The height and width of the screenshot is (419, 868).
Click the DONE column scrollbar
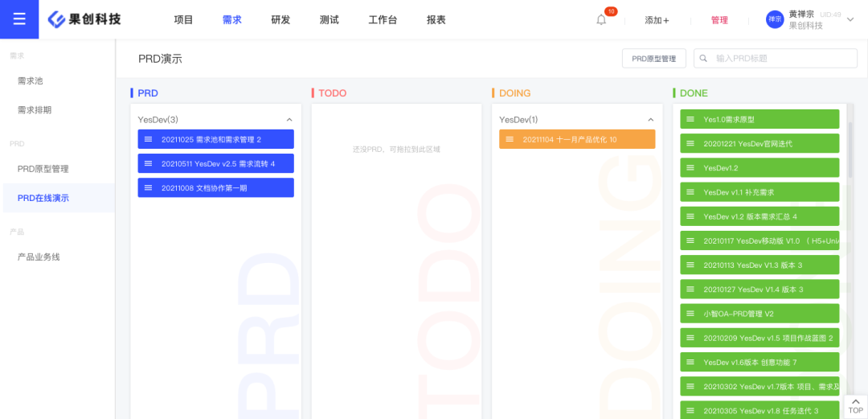pyautogui.click(x=850, y=150)
